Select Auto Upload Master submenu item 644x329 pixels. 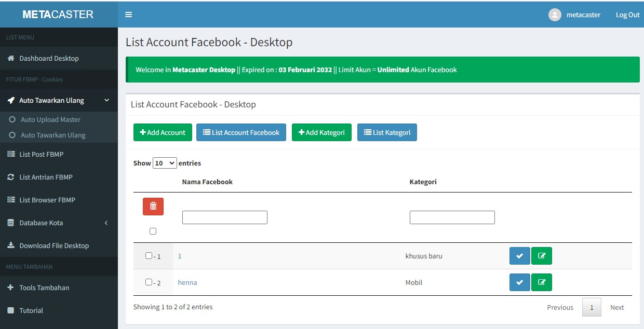pyautogui.click(x=50, y=119)
